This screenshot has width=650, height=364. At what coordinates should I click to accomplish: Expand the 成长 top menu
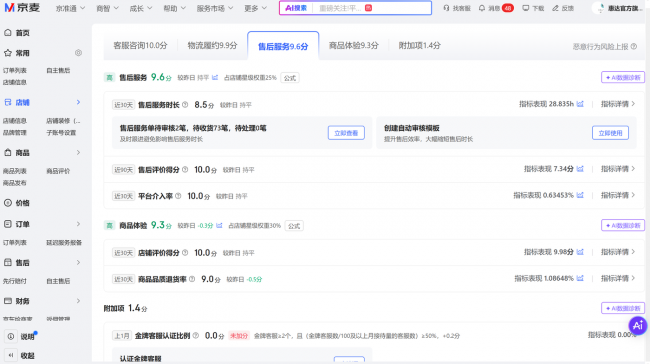(x=141, y=8)
